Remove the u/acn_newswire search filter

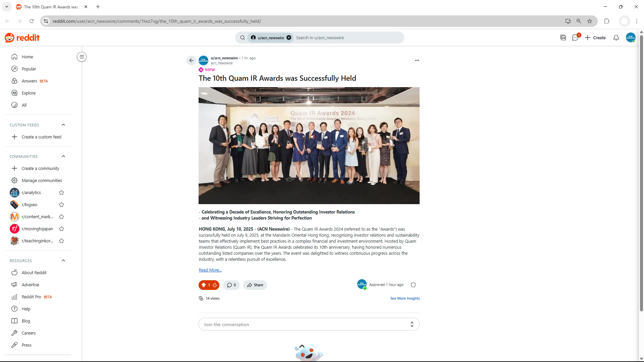tap(289, 38)
